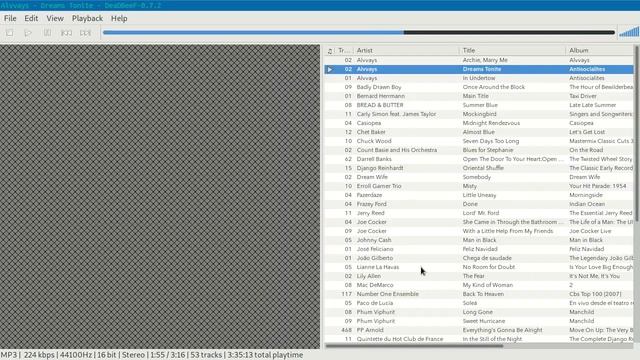Select Django Reinhardt Oriental Shuffle
This screenshot has height=360, width=640.
[x=479, y=168]
